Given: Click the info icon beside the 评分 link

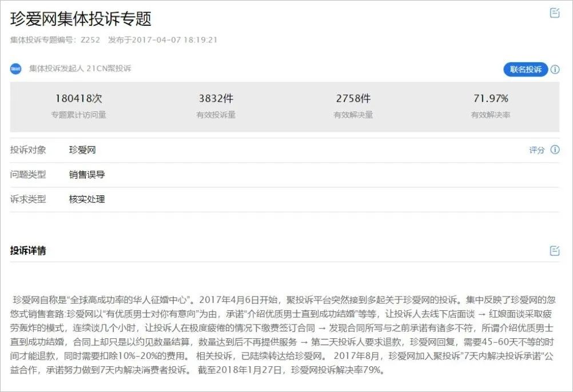Looking at the screenshot, I should click(x=554, y=150).
